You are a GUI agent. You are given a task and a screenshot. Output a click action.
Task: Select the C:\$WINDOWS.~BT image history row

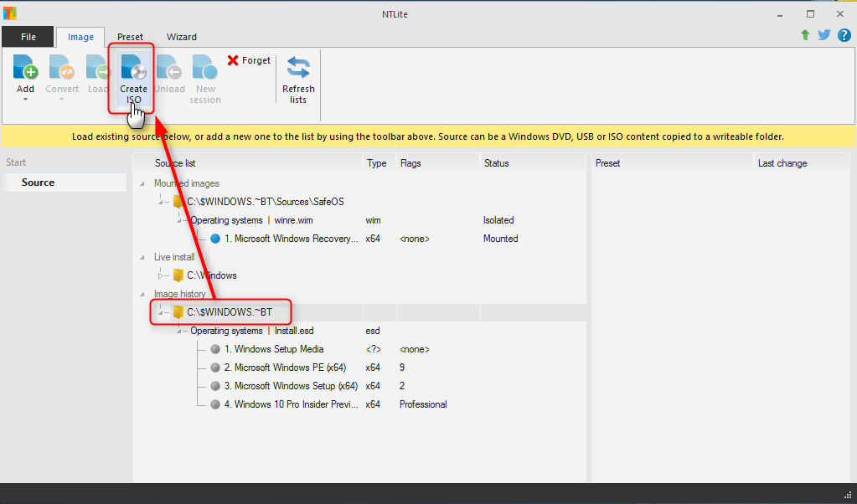point(230,311)
